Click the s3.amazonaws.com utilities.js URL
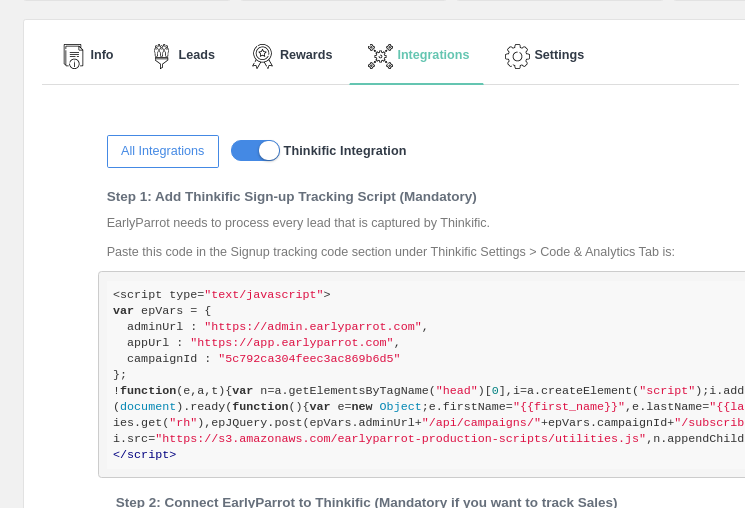 [401, 439]
